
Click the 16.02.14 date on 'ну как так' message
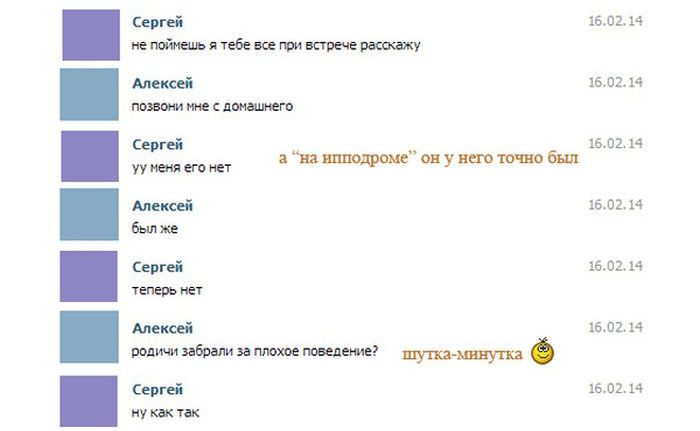pos(615,389)
